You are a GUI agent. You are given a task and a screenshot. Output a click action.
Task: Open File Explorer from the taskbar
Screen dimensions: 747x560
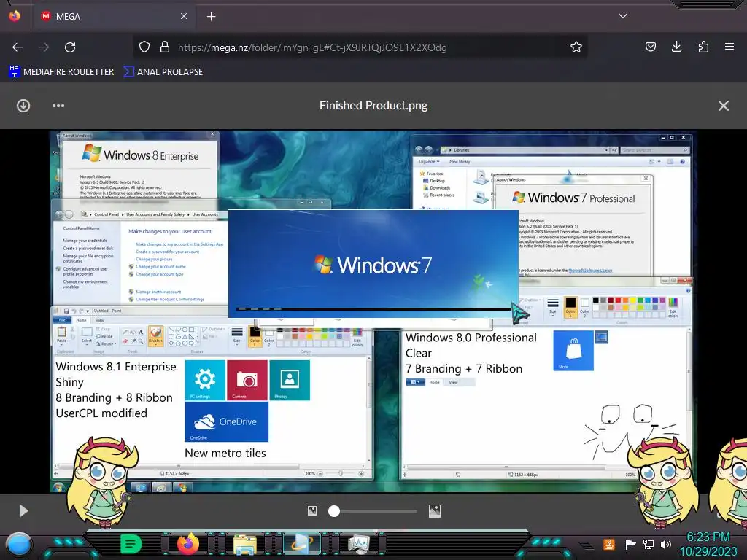244,544
